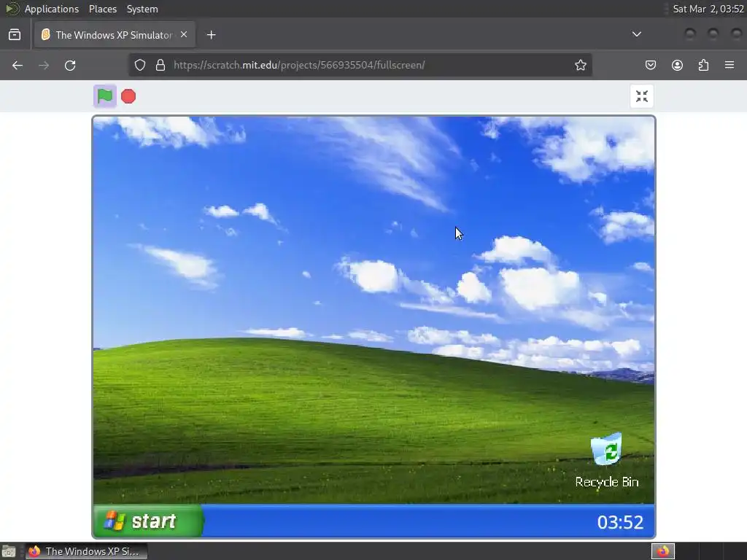Select The Windows XP Si... taskbar window button
Viewport: 747px width, 560px height.
tap(86, 551)
